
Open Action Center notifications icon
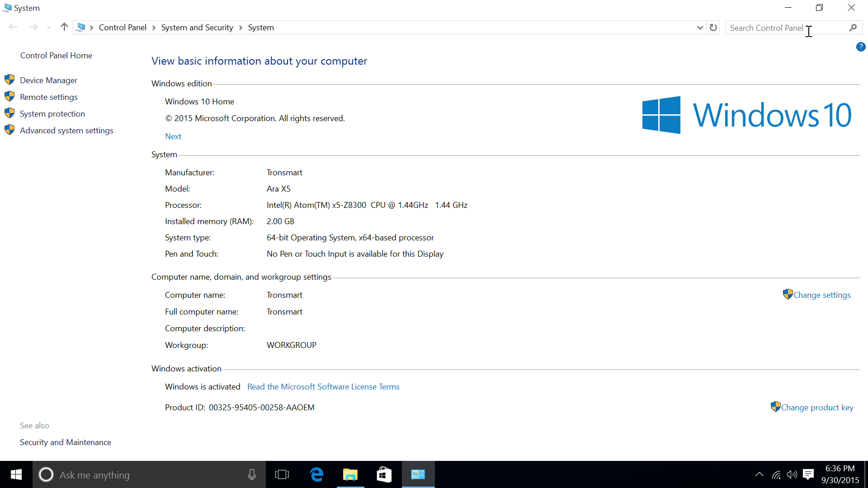[808, 474]
